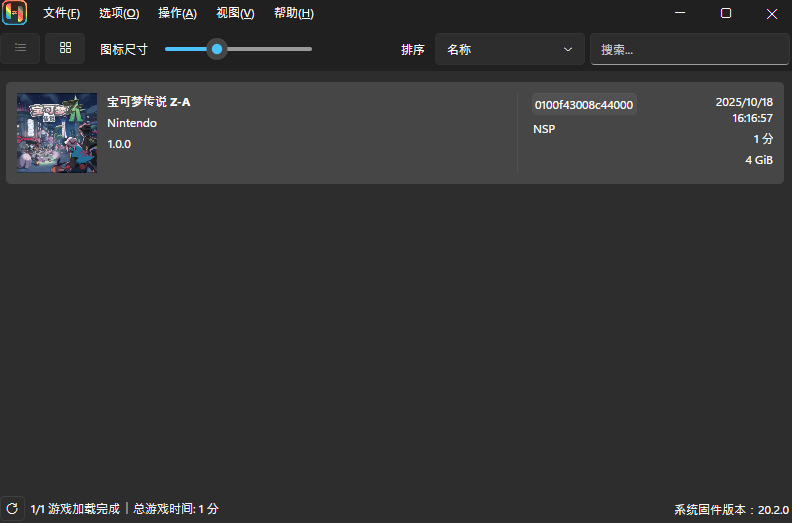
Task: Reload the game list with refresh icon
Action: click(x=12, y=508)
